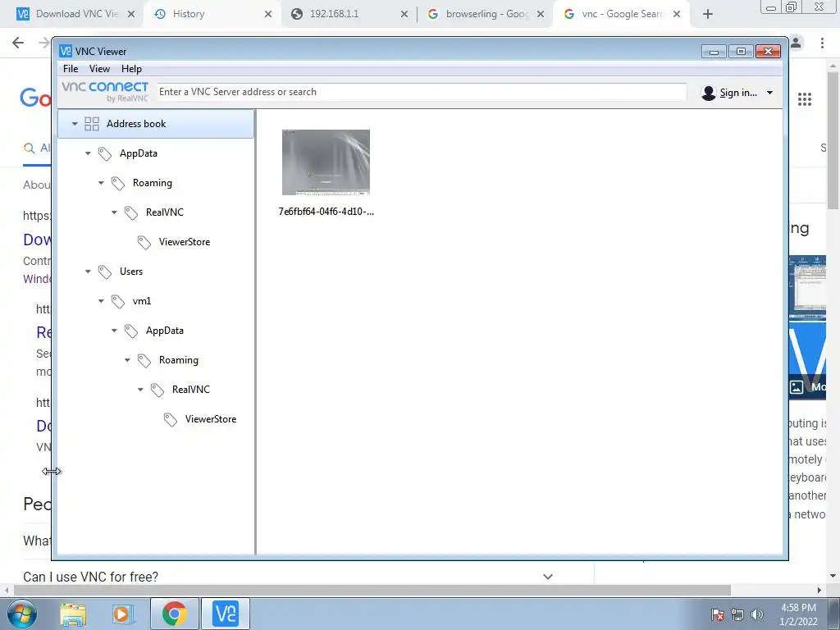Click the volume speaker tray icon
The image size is (840, 630).
click(757, 614)
